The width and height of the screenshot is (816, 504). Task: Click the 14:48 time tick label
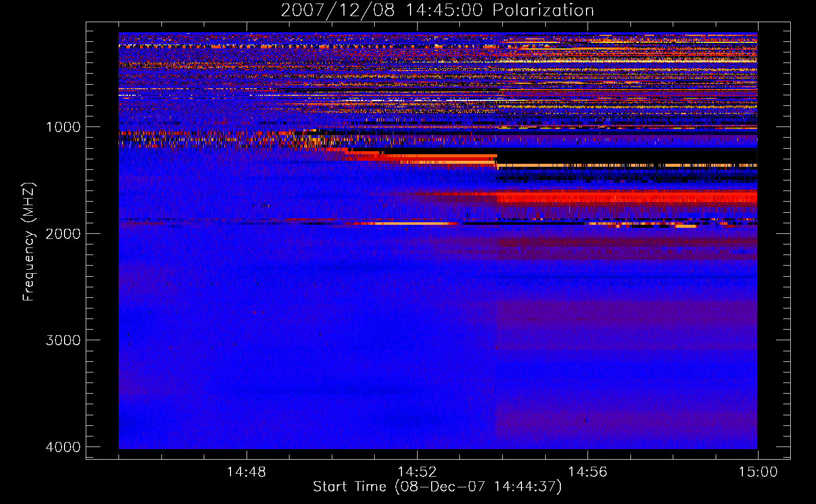pos(247,472)
